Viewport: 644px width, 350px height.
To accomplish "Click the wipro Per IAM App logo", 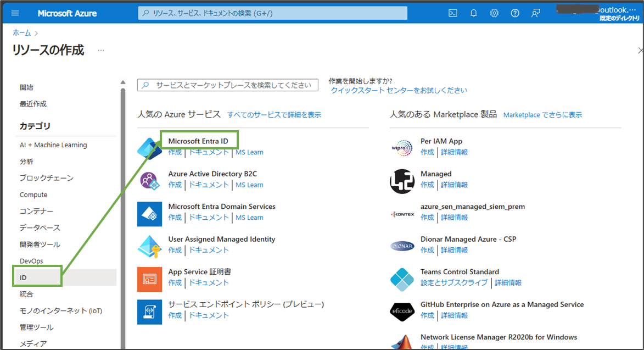I will 402,148.
